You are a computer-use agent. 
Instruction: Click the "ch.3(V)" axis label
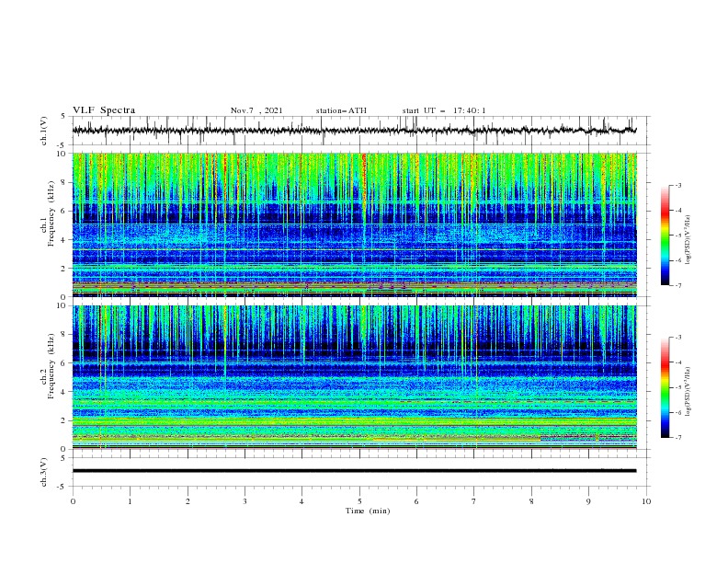[44, 472]
